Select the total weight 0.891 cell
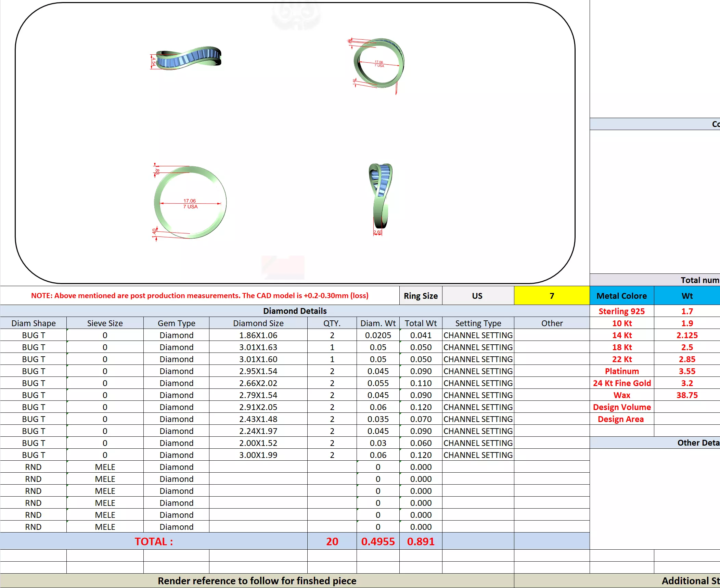The image size is (720, 588). click(x=421, y=541)
